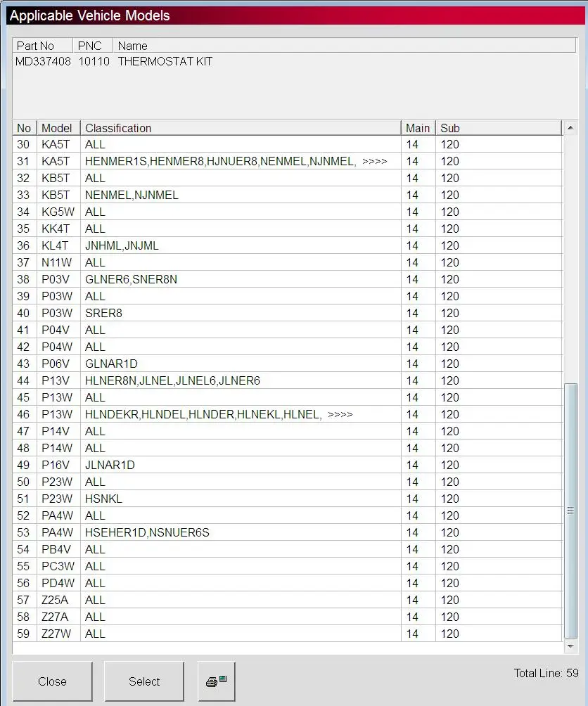This screenshot has height=706, width=588.
Task: Select the HENMER1S,HENMER8 classification row
Action: coord(288,161)
